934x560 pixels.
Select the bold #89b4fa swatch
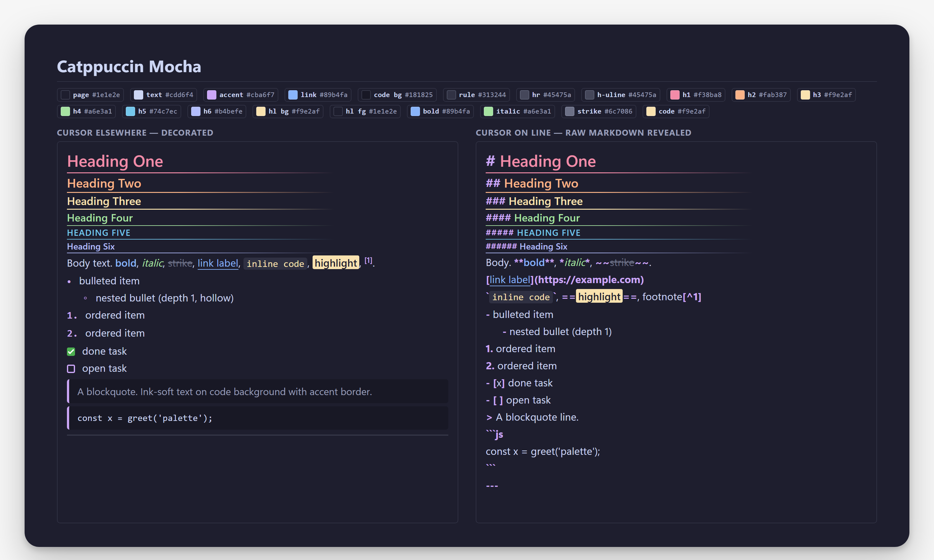pyautogui.click(x=440, y=111)
